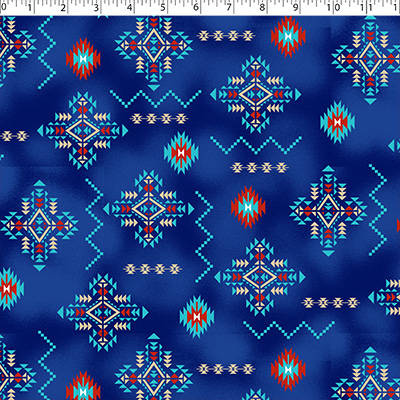Select the number 8 ruler label
The image size is (400, 400).
coord(263,7)
